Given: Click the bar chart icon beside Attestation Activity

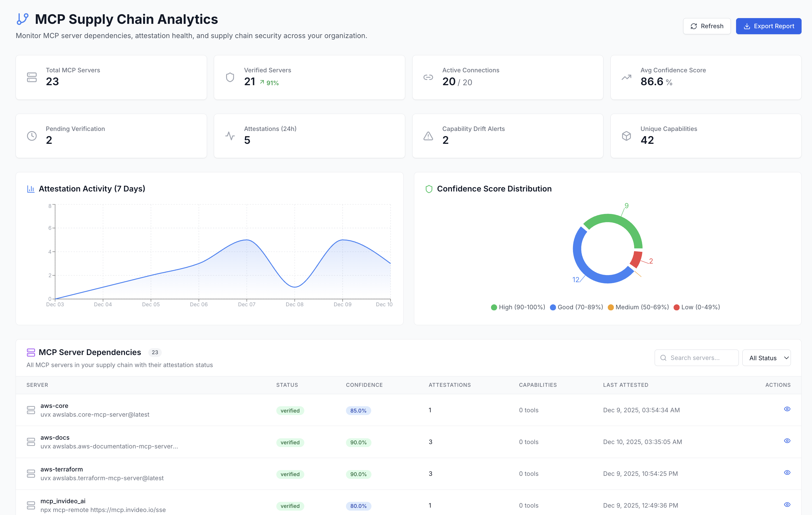Looking at the screenshot, I should click(x=31, y=189).
